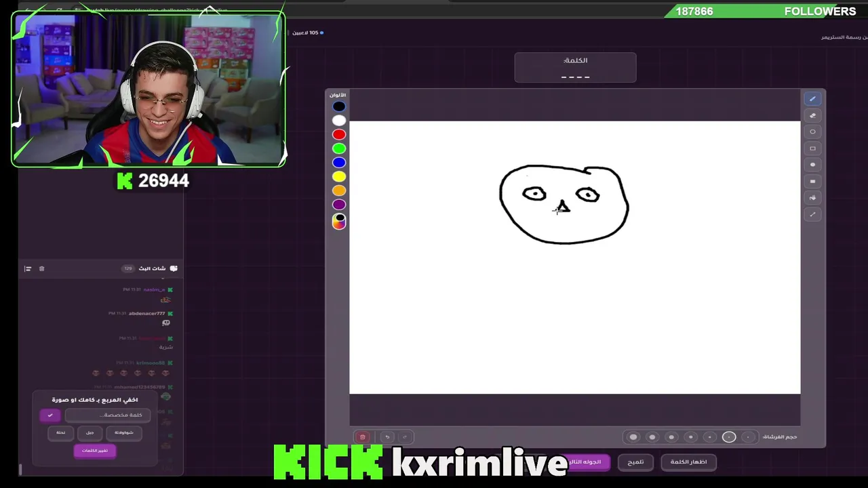Select the straight line tool
Screen dimensions: 868x488
pyautogui.click(x=812, y=214)
